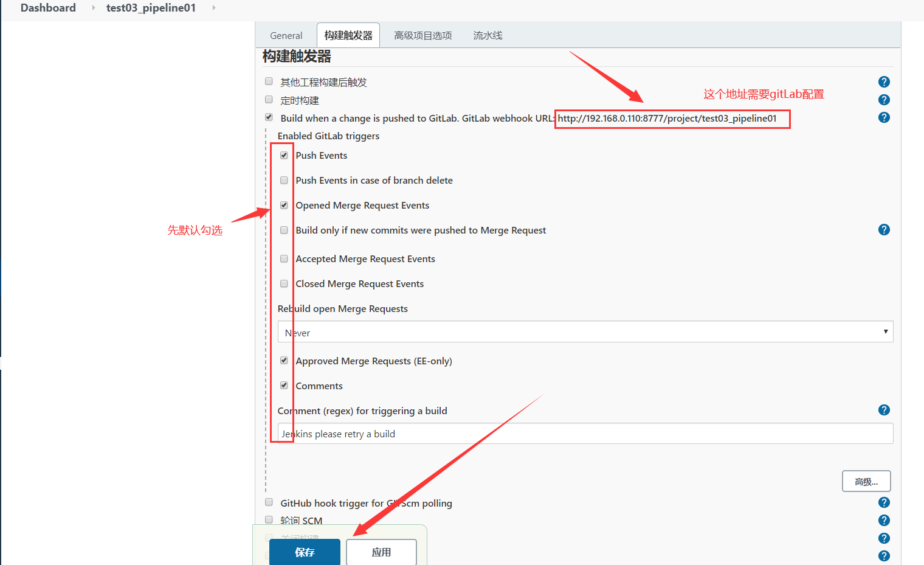Image resolution: width=924 pixels, height=565 pixels.
Task: Open help for GitHub hook trigger
Action: coord(884,502)
